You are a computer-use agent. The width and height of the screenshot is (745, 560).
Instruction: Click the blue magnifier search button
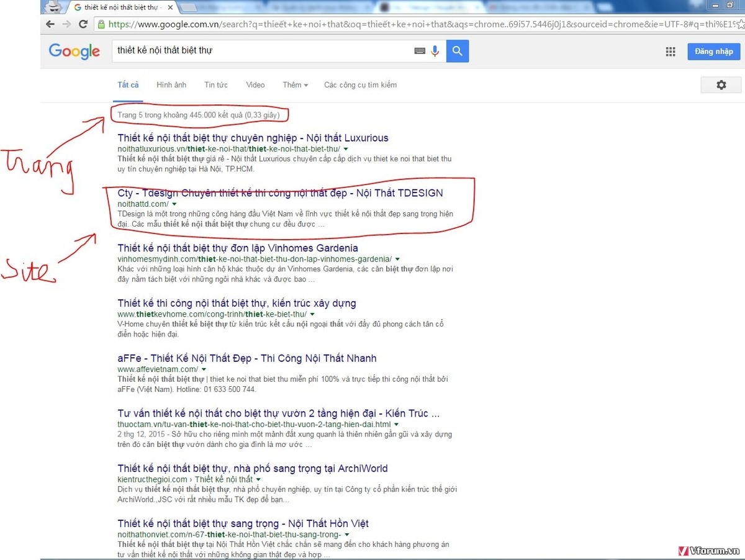tap(458, 51)
